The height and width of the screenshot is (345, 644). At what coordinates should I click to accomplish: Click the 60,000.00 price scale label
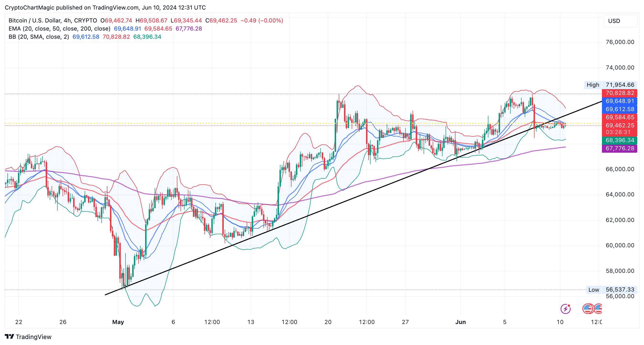pyautogui.click(x=620, y=245)
